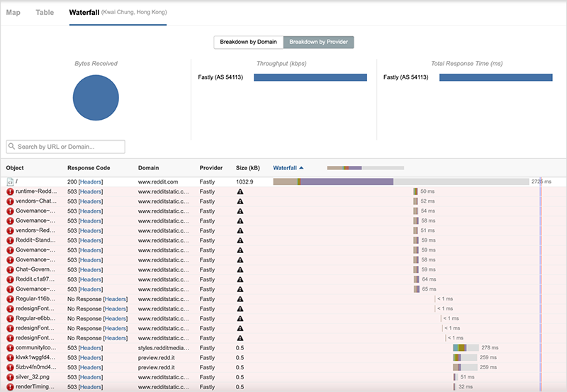Image resolution: width=567 pixels, height=392 pixels.
Task: Click the error icon next to silver_32.png
Action: 11,377
